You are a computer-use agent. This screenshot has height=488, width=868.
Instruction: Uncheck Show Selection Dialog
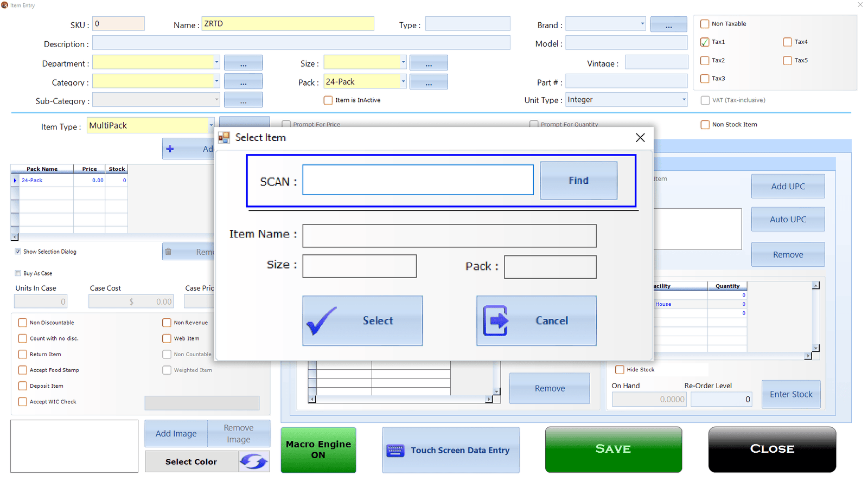tap(18, 252)
